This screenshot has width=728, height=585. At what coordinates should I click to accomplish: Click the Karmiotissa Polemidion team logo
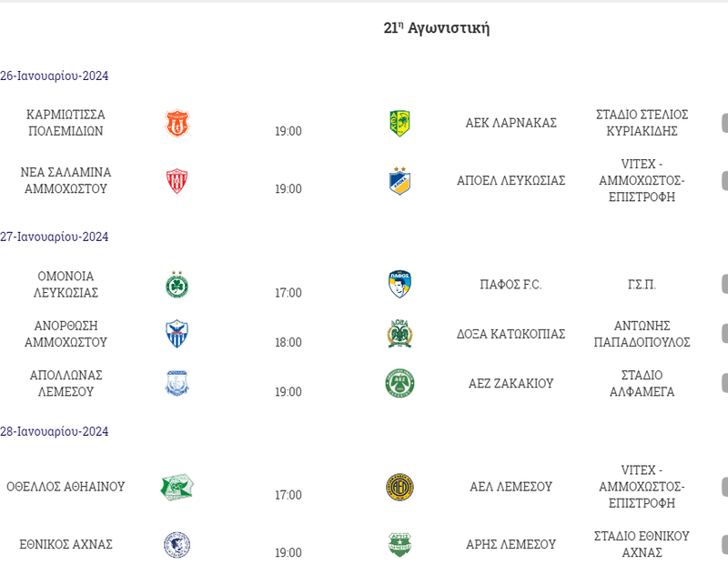(x=177, y=123)
